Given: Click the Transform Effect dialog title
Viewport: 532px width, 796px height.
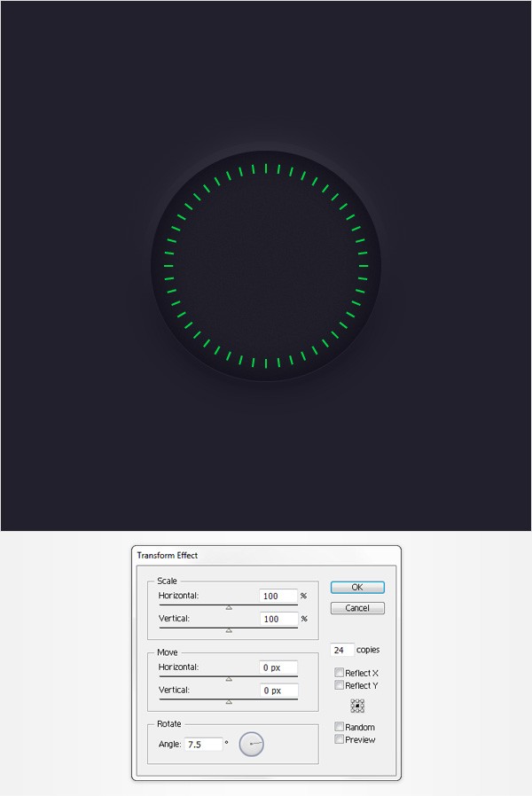Looking at the screenshot, I should pos(167,556).
